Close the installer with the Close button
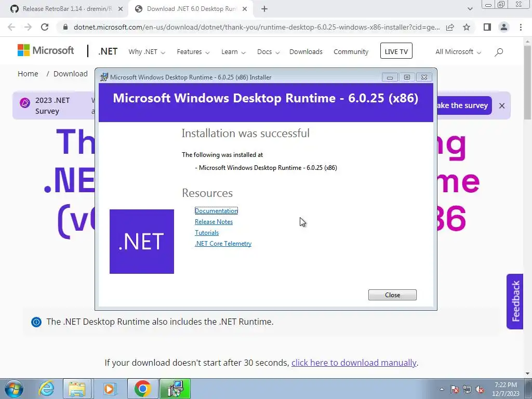532x399 pixels. [392, 295]
